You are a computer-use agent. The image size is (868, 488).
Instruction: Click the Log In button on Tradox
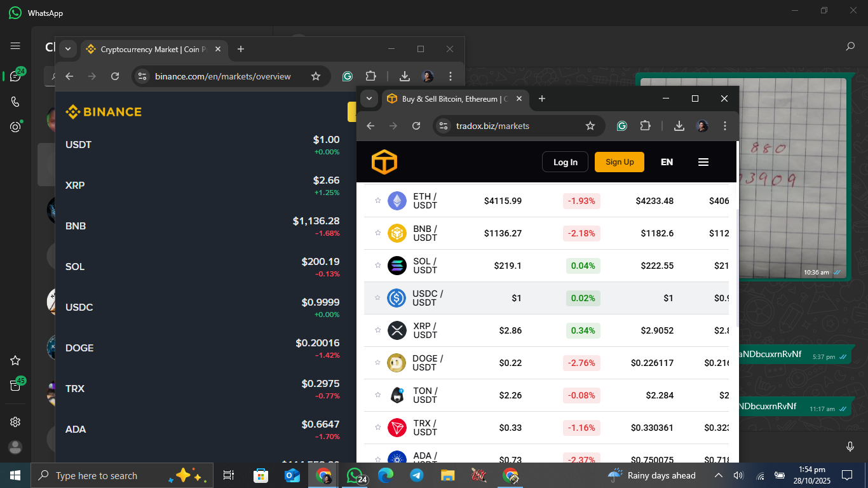point(565,162)
